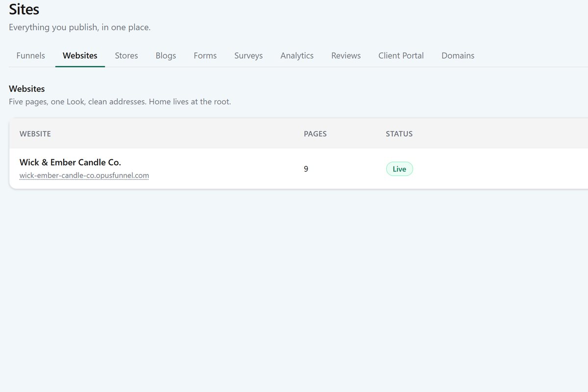This screenshot has width=588, height=392.
Task: Open the Domains tab
Action: click(x=458, y=55)
